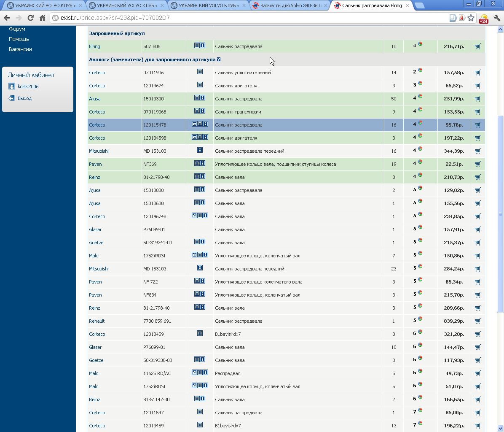The image size is (504, 432).
Task: Switch to Запчасти для Volvo 340-360 tab
Action: pyautogui.click(x=290, y=5)
